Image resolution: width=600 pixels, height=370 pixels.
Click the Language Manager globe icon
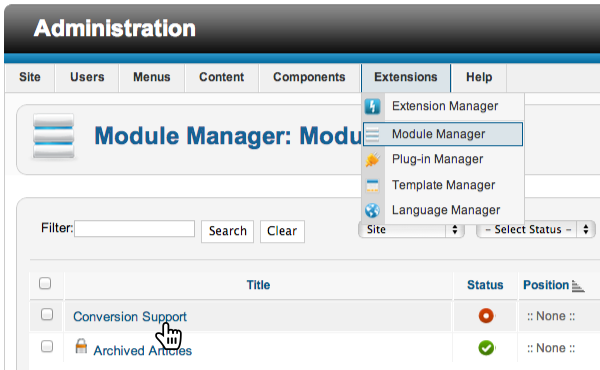[372, 210]
